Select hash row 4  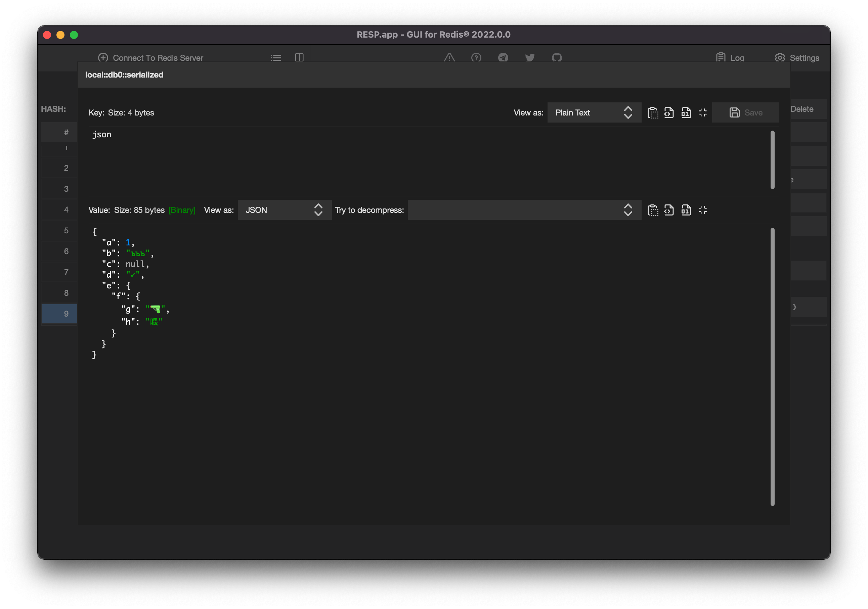(x=59, y=210)
